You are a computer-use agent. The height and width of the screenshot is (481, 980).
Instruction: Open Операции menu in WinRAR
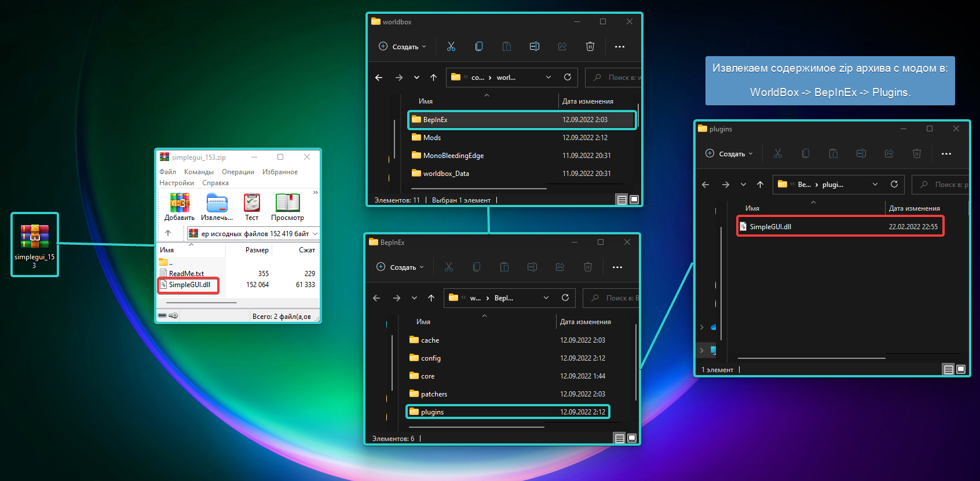(x=238, y=172)
